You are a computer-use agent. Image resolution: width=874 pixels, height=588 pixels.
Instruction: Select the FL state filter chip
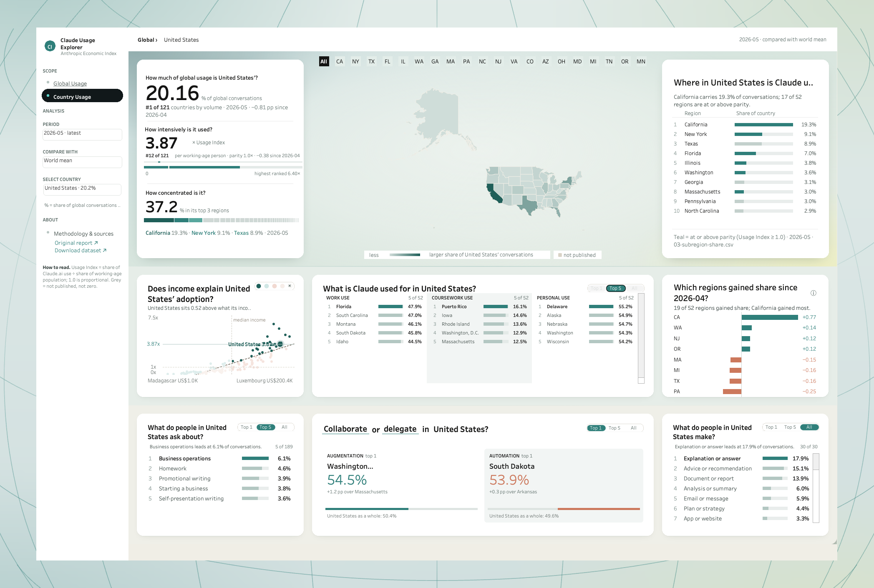coord(387,61)
